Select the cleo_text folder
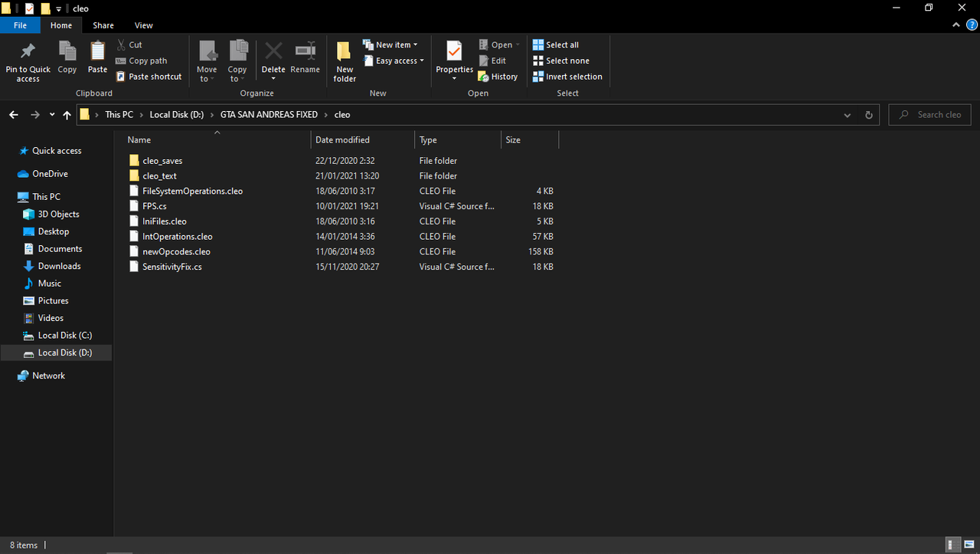The image size is (980, 554). pyautogui.click(x=159, y=176)
